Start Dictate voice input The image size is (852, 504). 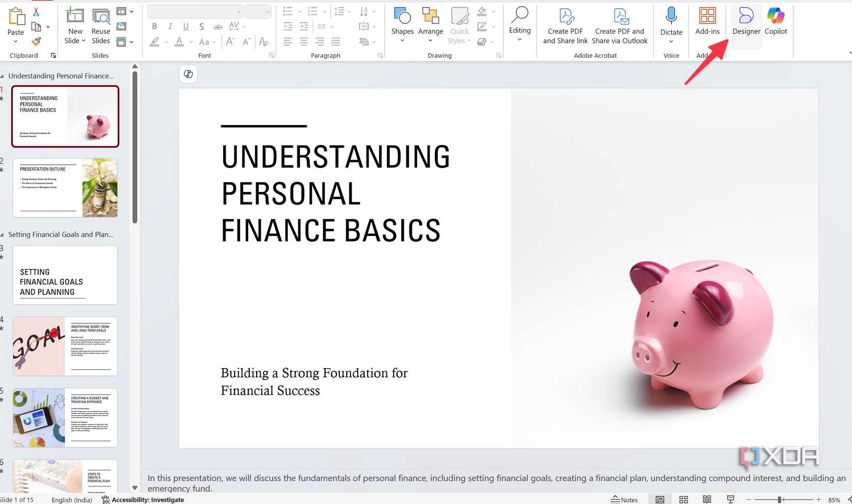click(x=671, y=21)
